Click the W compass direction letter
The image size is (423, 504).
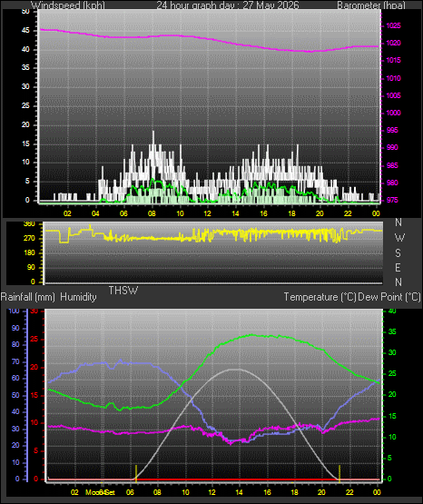[399, 238]
